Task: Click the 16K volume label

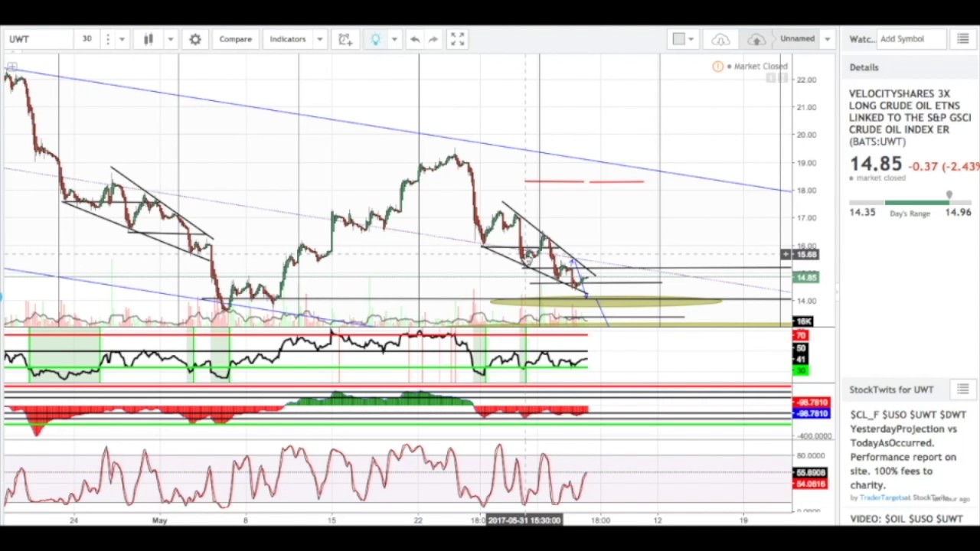Action: [804, 321]
